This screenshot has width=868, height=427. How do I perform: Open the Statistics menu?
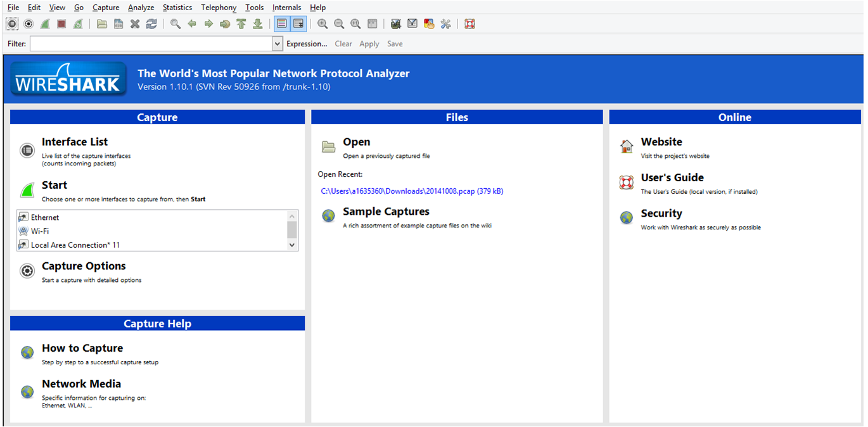tap(177, 8)
